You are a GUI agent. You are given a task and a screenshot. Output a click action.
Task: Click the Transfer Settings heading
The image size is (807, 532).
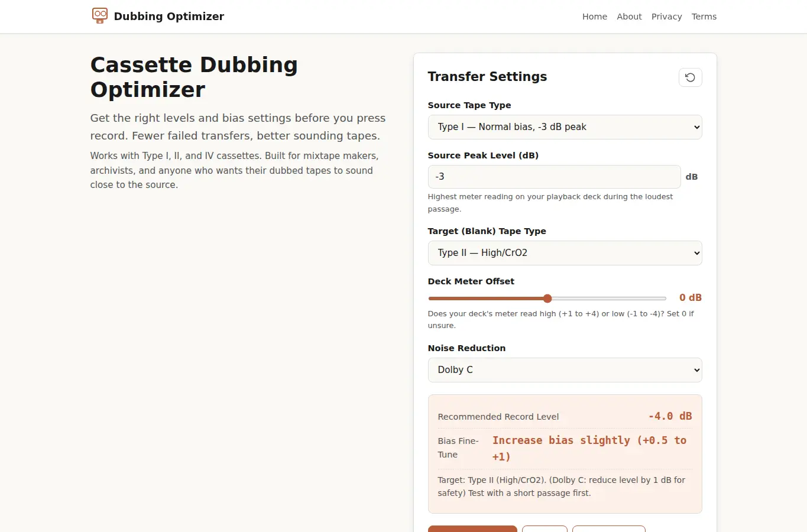click(x=487, y=77)
